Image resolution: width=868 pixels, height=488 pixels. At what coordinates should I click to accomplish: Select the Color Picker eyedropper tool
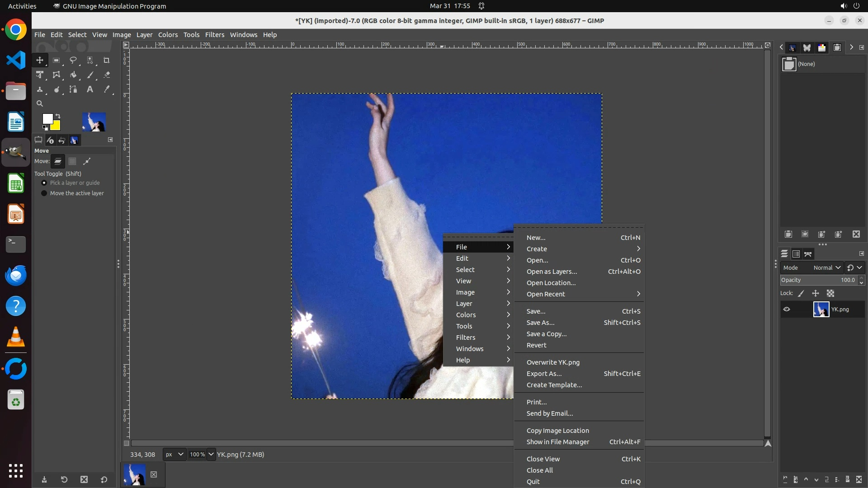tap(107, 89)
